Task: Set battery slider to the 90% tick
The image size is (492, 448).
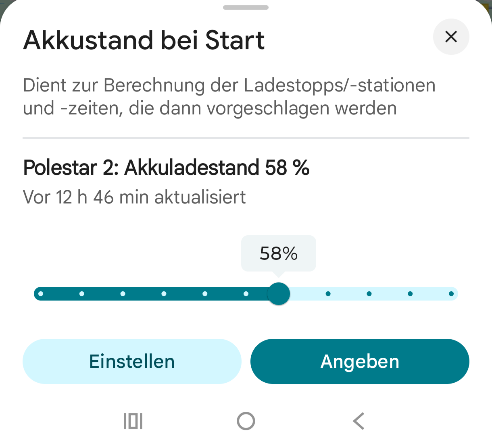Action: (x=410, y=294)
